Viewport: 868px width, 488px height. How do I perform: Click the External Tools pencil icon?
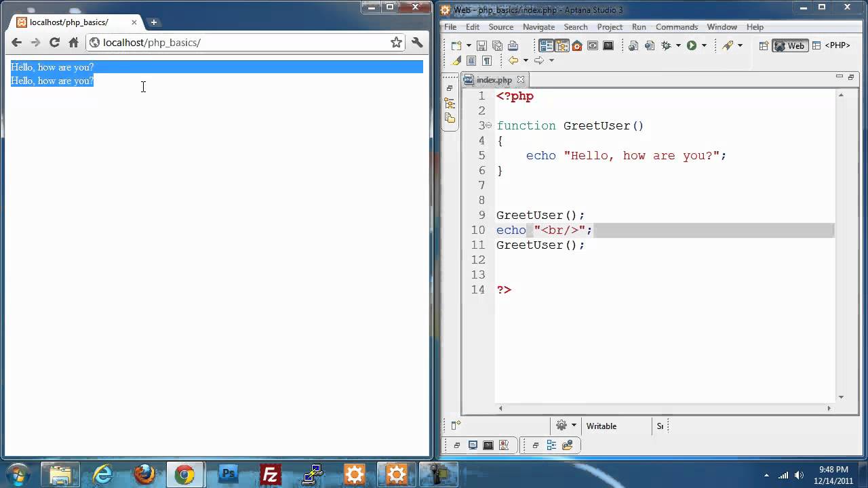pos(728,46)
